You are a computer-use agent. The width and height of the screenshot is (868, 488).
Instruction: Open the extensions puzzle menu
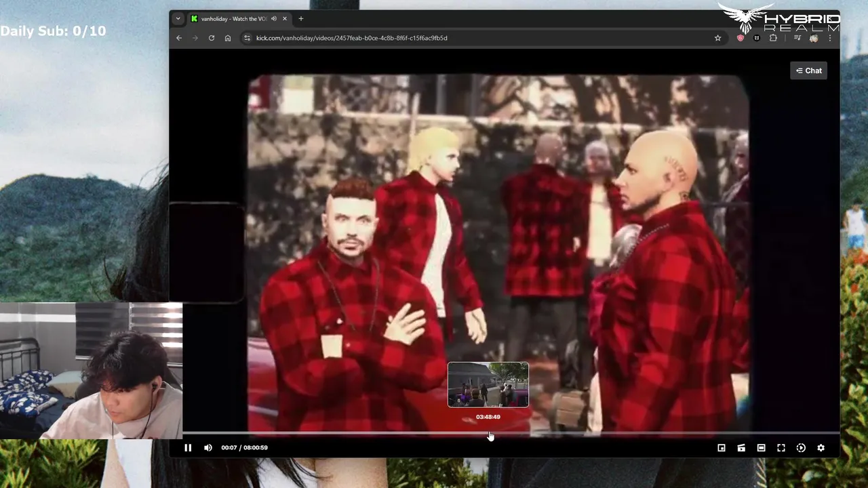[773, 38]
